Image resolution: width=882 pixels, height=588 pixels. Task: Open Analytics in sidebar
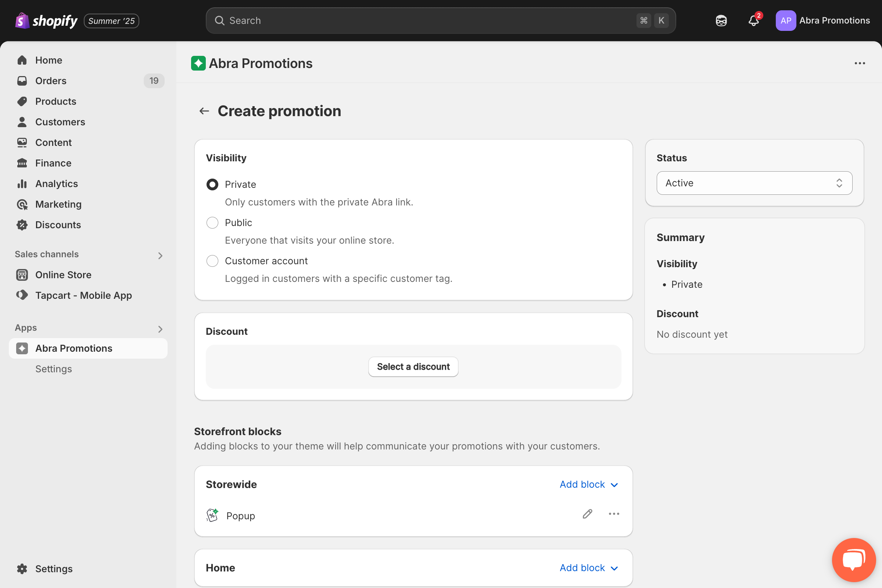click(x=88, y=184)
